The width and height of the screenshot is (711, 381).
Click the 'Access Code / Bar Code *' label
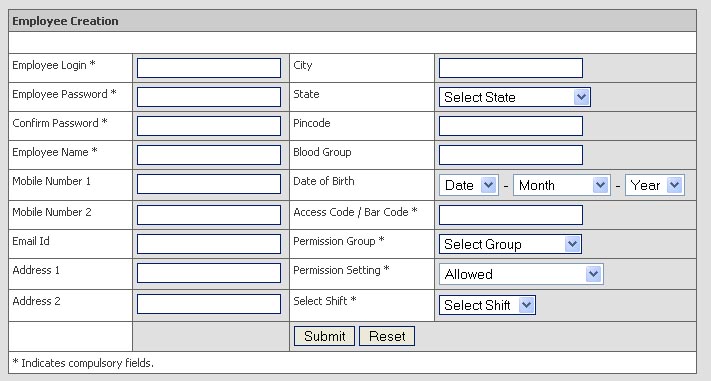click(x=355, y=212)
